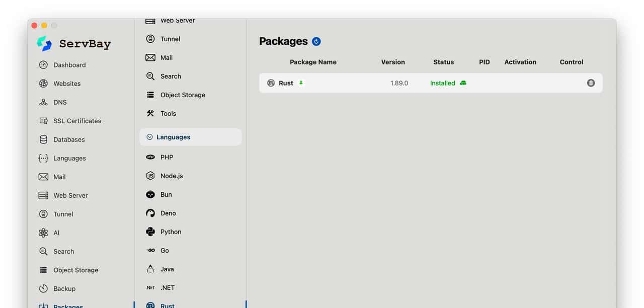Select the Python language icon
The width and height of the screenshot is (644, 308).
click(150, 232)
